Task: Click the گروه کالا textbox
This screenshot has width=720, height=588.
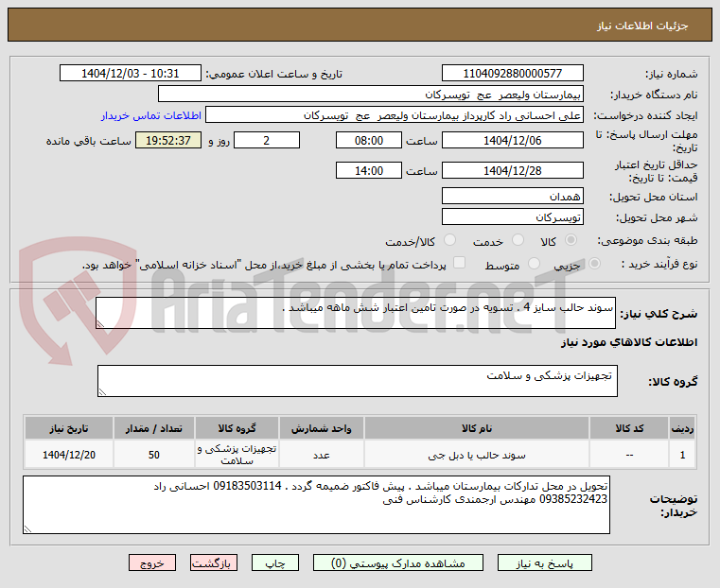Action: click(358, 381)
